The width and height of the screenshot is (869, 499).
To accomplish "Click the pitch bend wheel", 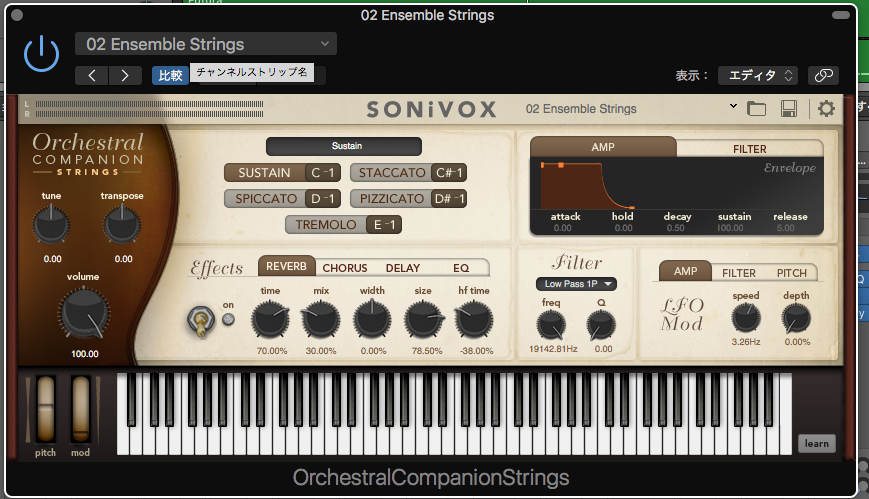I will 45,409.
